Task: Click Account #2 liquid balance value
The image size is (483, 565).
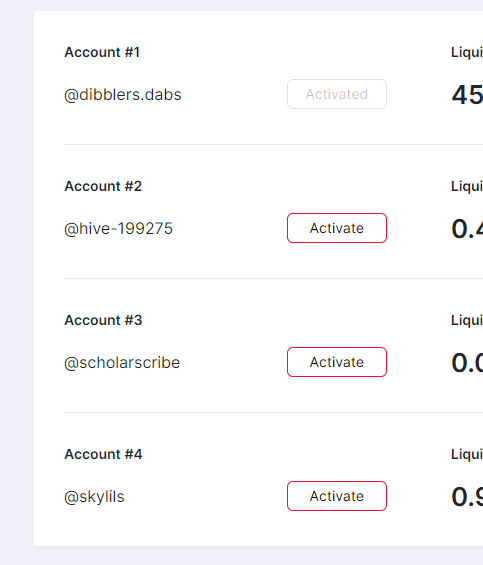Action: [x=467, y=229]
